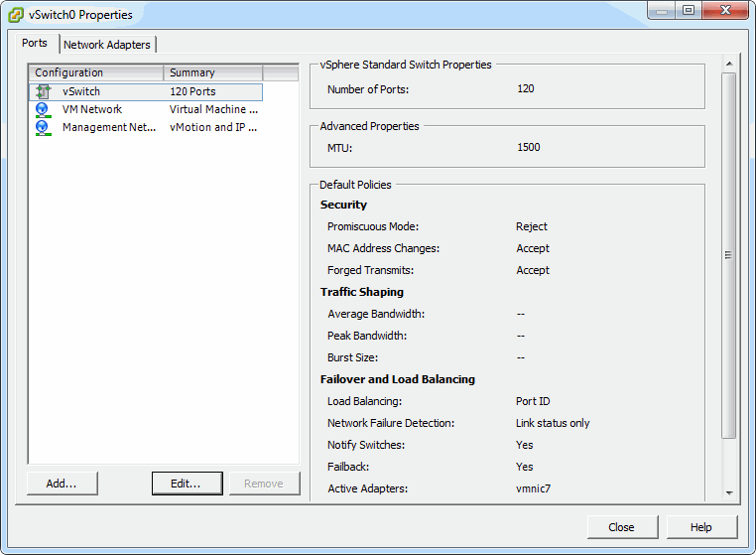This screenshot has width=756, height=555.
Task: Click the VM Network port group icon
Action: click(43, 110)
